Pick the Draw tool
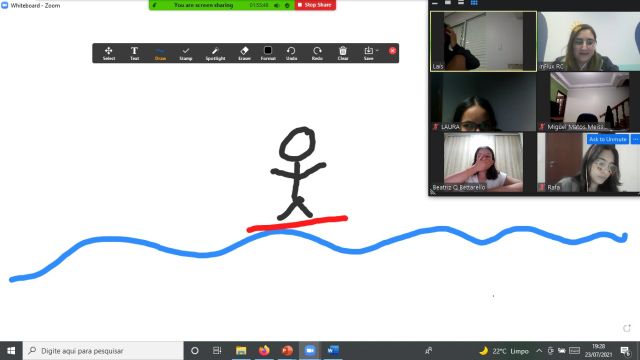The height and width of the screenshot is (360, 640). pos(160,53)
